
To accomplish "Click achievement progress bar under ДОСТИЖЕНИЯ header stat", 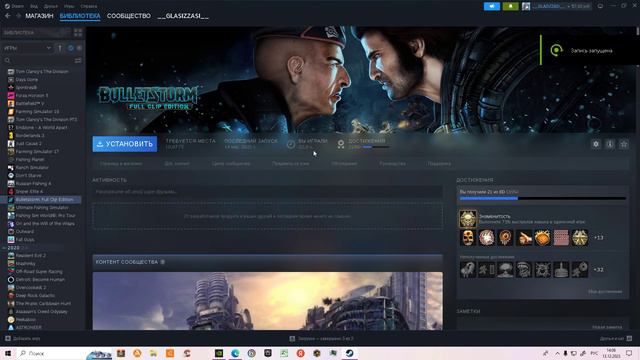I will tap(376, 147).
